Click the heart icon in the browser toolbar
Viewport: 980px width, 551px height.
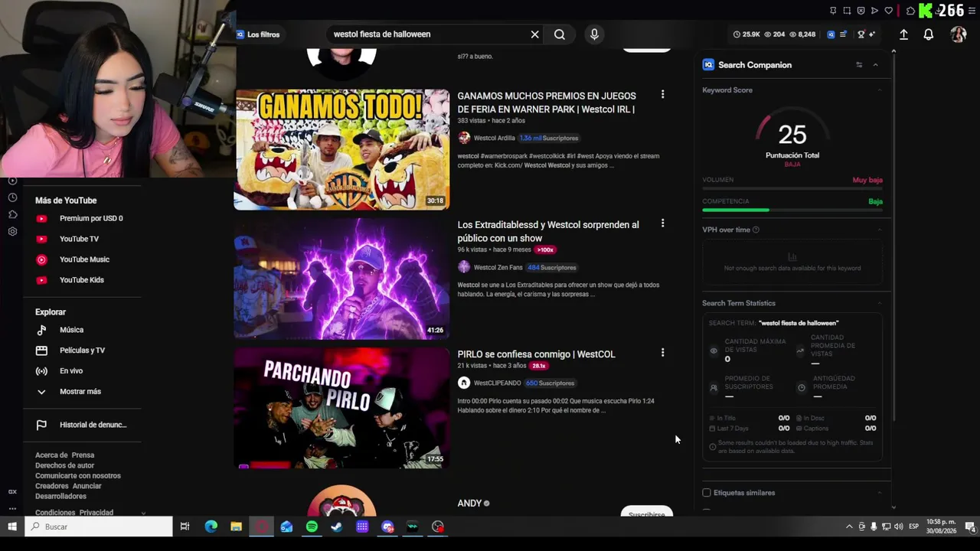888,11
